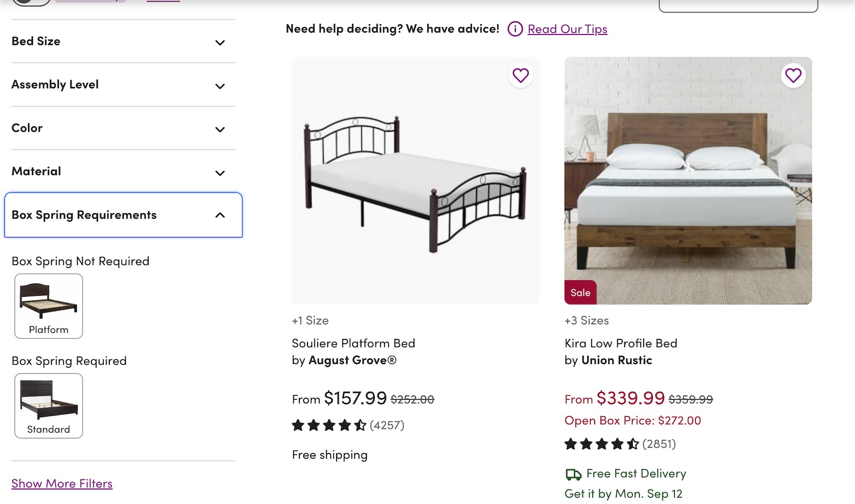Image resolution: width=855 pixels, height=504 pixels.
Task: Open the Read Our Tips link
Action: point(567,29)
